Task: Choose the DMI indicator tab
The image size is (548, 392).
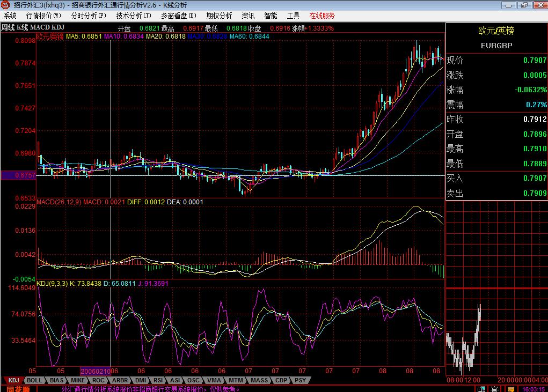Action: point(141,380)
